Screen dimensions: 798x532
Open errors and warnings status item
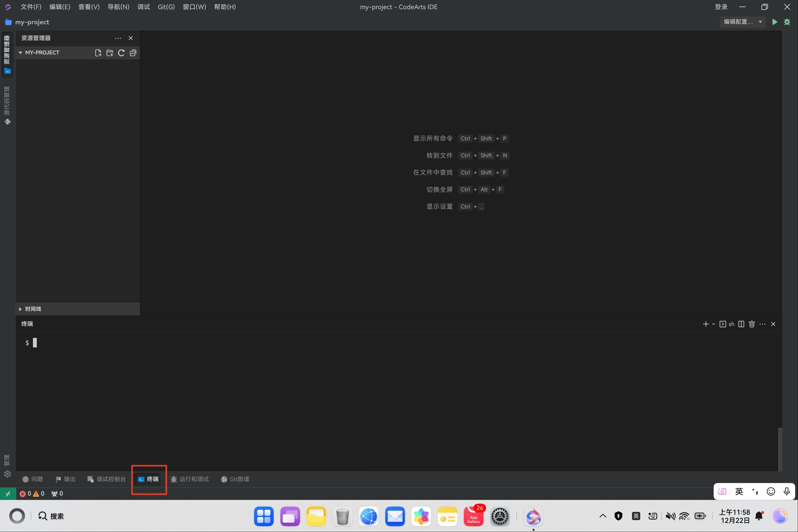[32, 493]
